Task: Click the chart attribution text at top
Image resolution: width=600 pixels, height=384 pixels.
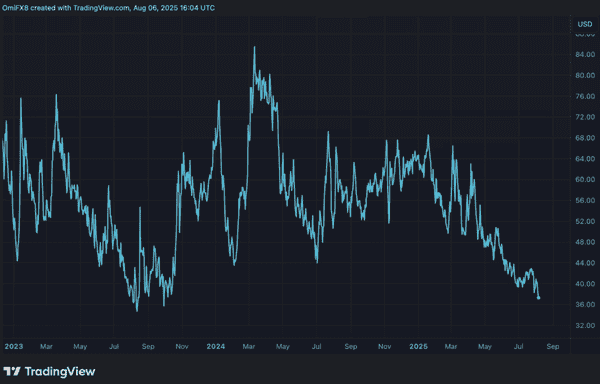Action: click(108, 8)
